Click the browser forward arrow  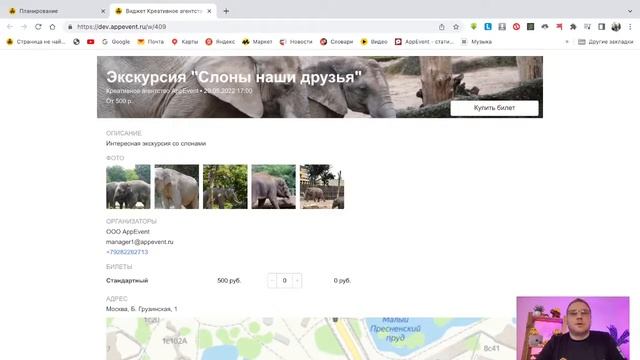pyautogui.click(x=24, y=27)
